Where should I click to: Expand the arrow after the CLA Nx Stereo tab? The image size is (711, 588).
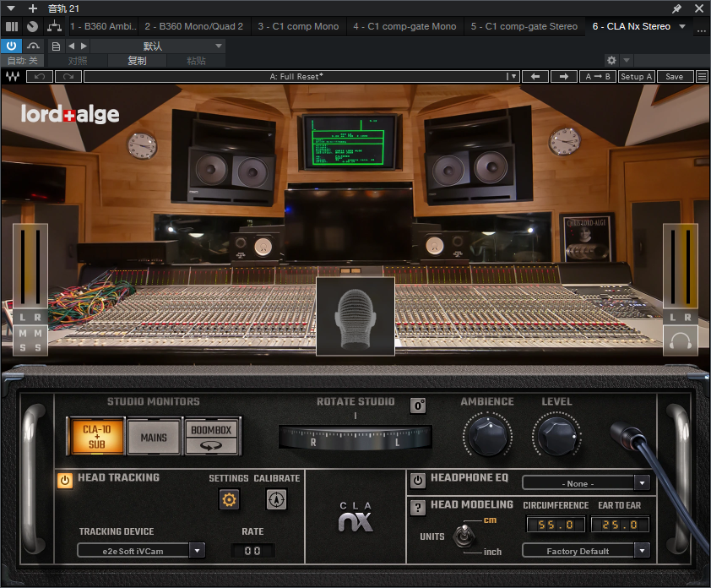click(682, 26)
